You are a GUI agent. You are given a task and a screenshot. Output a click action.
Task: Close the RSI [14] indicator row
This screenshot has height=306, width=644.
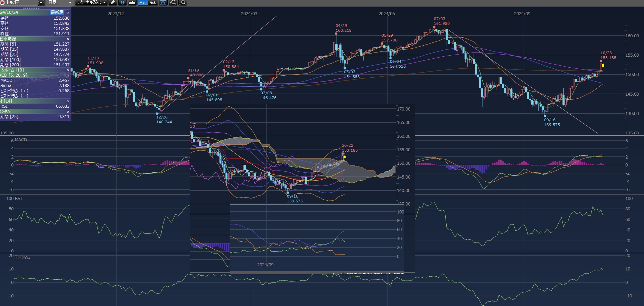(x=68, y=101)
